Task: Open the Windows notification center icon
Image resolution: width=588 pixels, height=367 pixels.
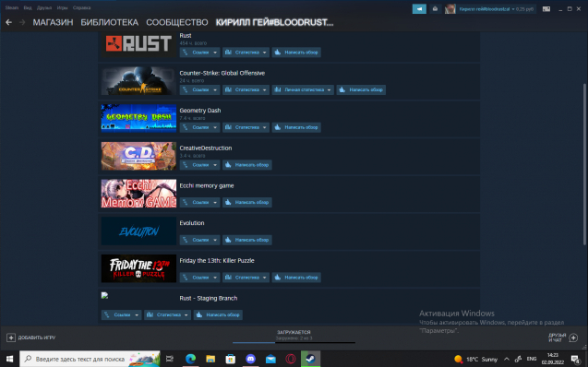Action: tap(575, 359)
